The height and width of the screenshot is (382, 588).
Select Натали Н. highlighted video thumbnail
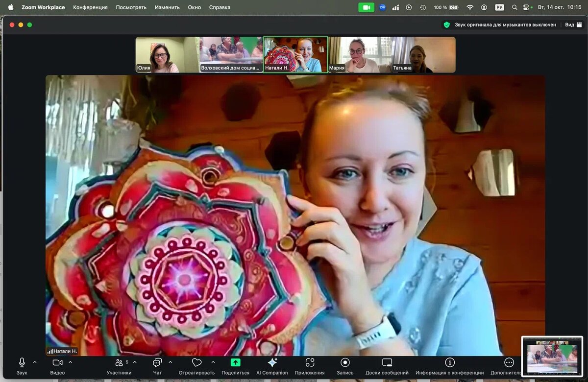point(295,55)
